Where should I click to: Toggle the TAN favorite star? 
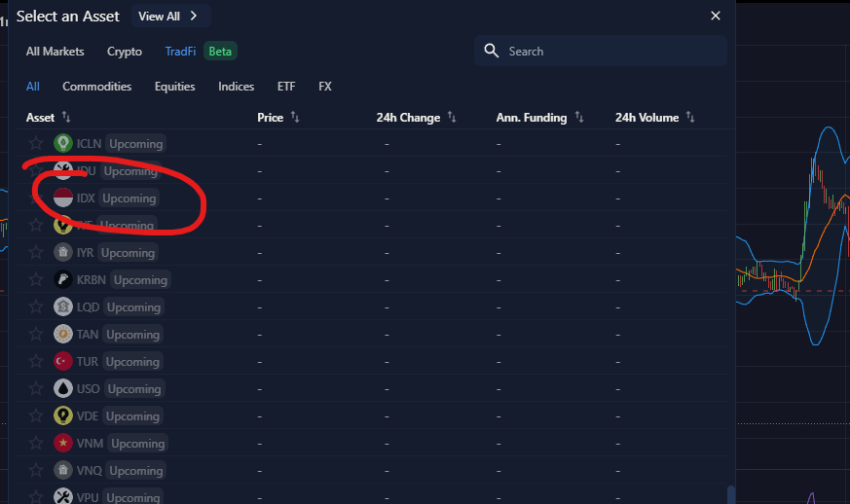pos(36,334)
